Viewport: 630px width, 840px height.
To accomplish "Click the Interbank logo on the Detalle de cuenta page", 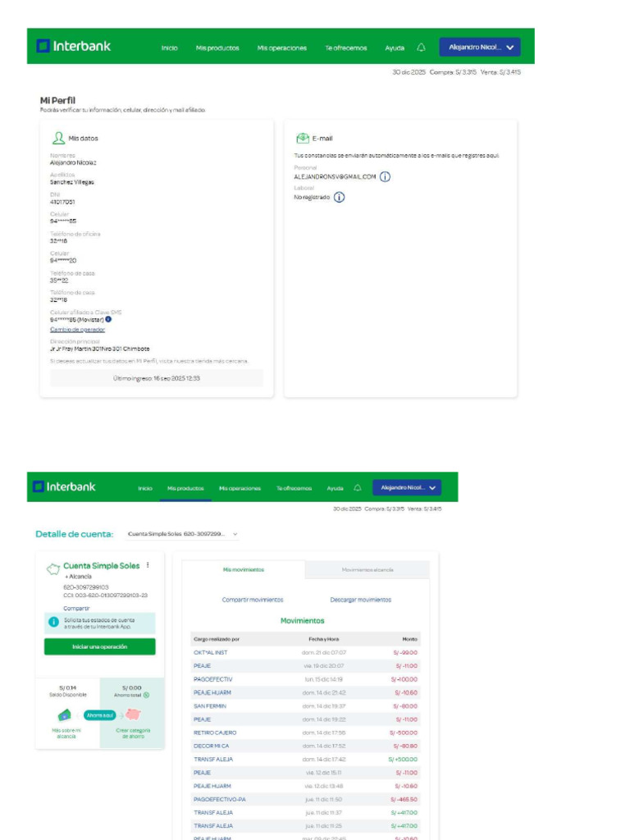I will pyautogui.click(x=64, y=486).
